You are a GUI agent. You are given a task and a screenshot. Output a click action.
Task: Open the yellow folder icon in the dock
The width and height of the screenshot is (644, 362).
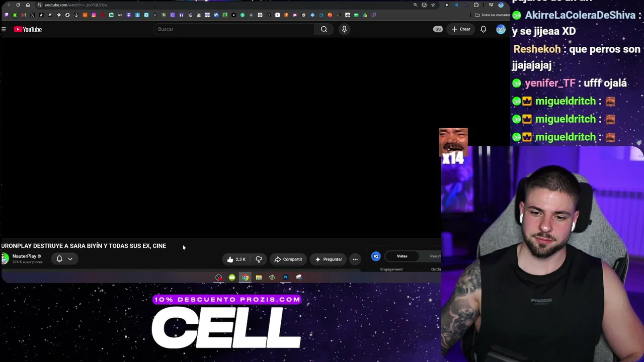pos(259,278)
